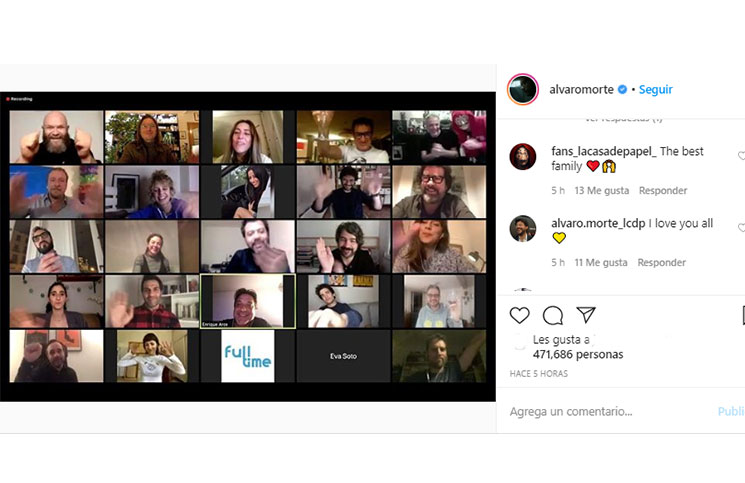Click the 5 h timestamp on fans comment
This screenshot has width=745, height=483.
coord(558,190)
